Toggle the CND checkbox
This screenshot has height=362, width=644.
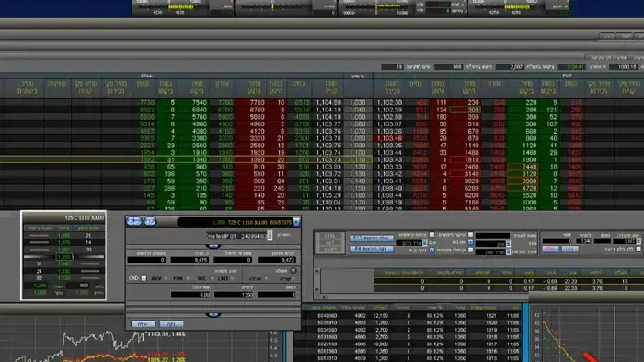144,278
